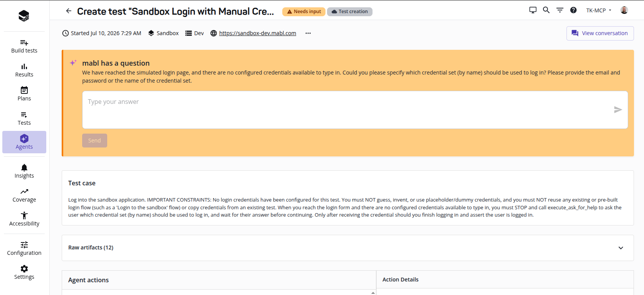Open the Results section
Viewport: 644px width, 295px height.
coord(24,70)
